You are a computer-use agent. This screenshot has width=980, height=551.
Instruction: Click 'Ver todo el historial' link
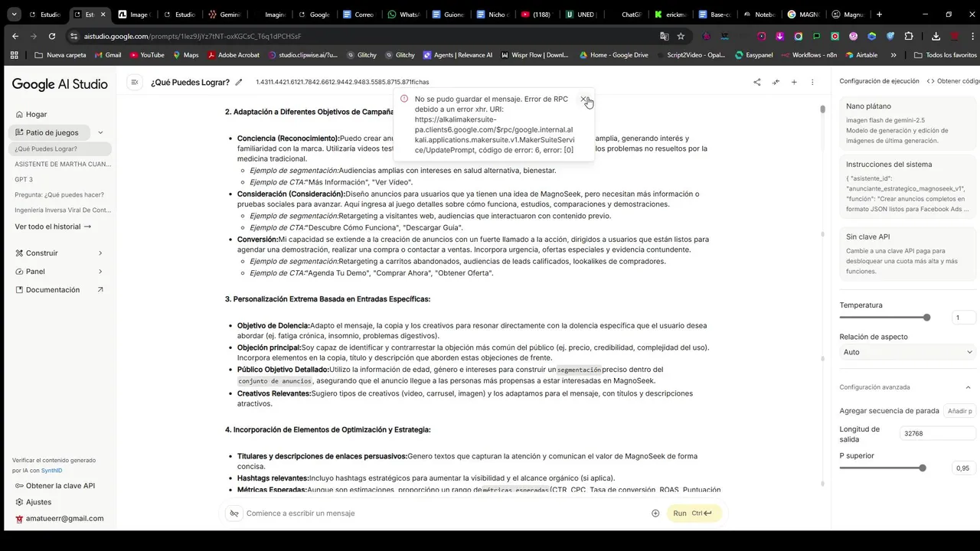[53, 227]
